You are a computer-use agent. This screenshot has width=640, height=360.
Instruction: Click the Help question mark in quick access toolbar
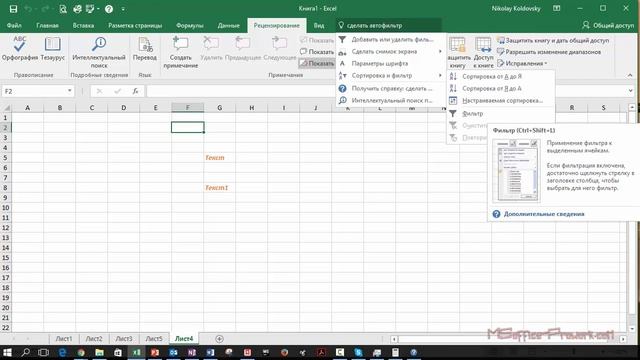109,9
